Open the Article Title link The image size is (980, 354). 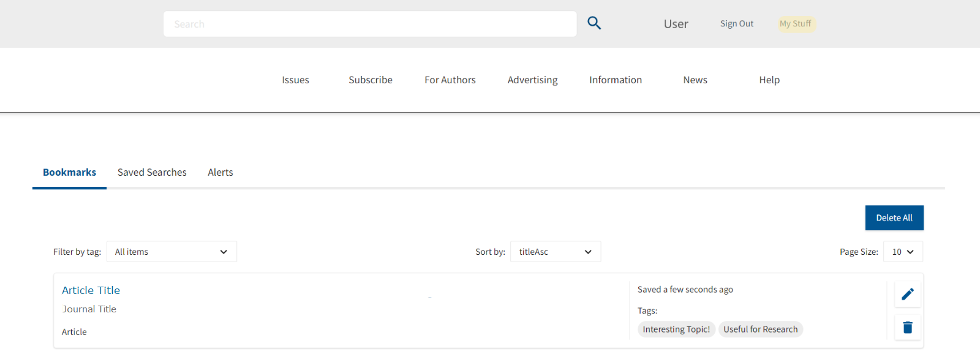click(91, 290)
